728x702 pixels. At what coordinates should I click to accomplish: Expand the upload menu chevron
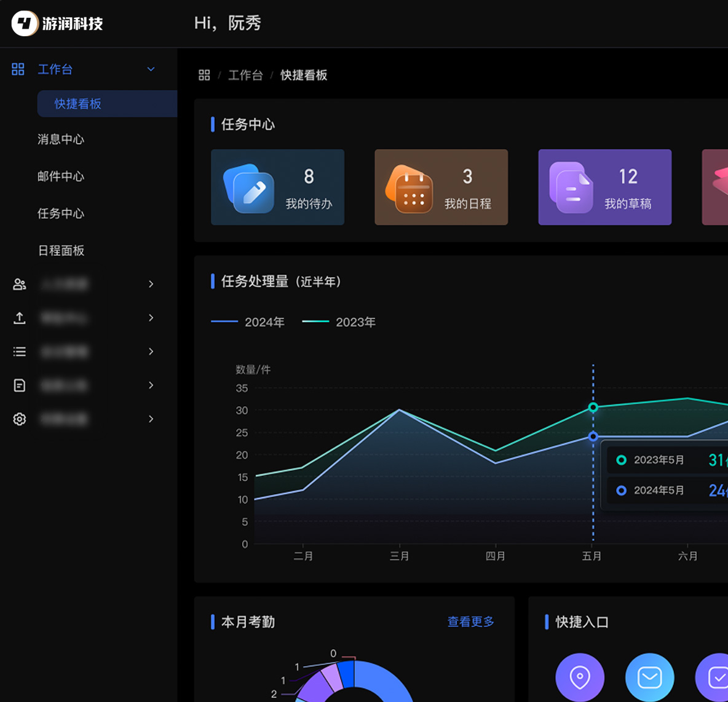point(151,318)
